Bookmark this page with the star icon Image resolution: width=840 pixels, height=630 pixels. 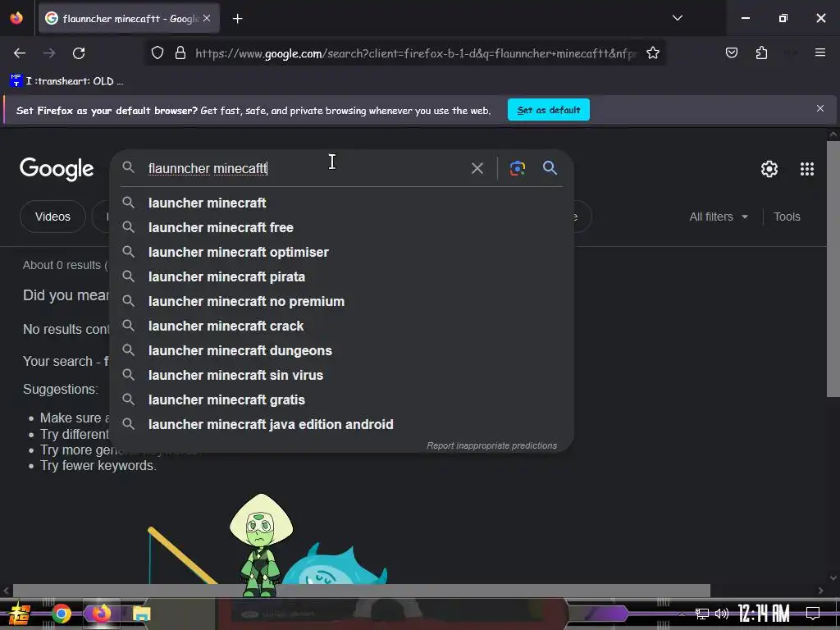[x=652, y=53]
